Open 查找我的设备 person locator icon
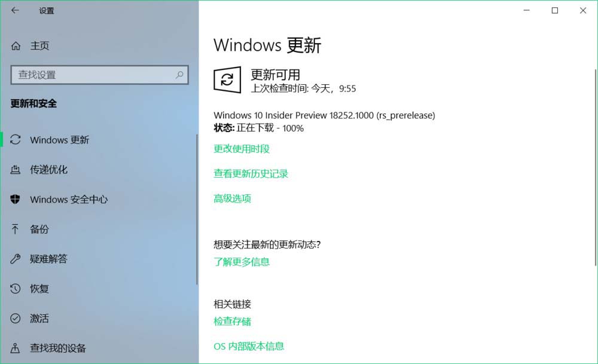The width and height of the screenshot is (598, 364). pos(16,348)
